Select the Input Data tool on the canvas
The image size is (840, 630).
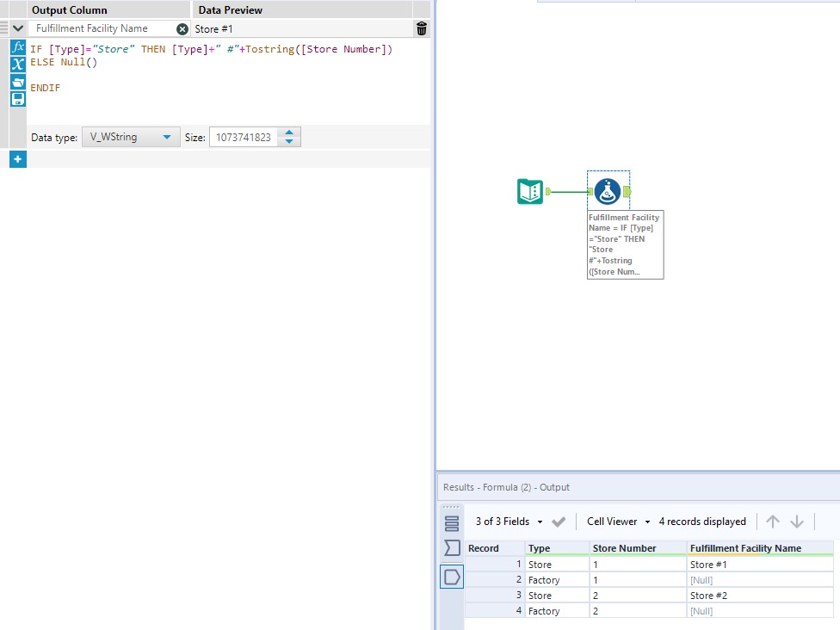530,191
